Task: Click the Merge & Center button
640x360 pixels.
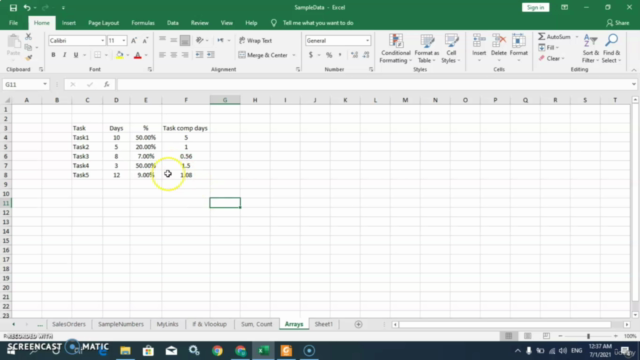Action: (263, 55)
